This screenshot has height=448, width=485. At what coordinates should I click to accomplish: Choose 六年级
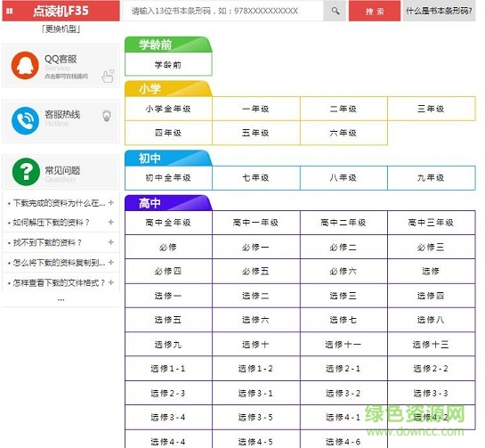pyautogui.click(x=344, y=133)
